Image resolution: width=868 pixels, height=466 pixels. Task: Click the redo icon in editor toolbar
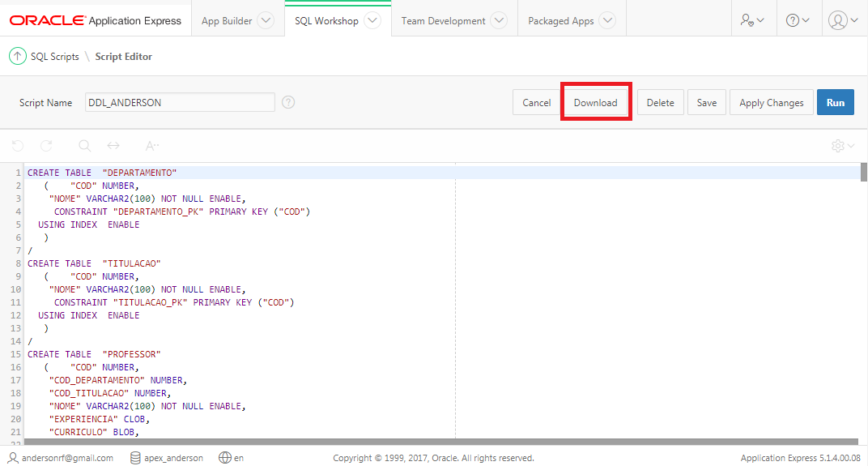click(x=46, y=146)
